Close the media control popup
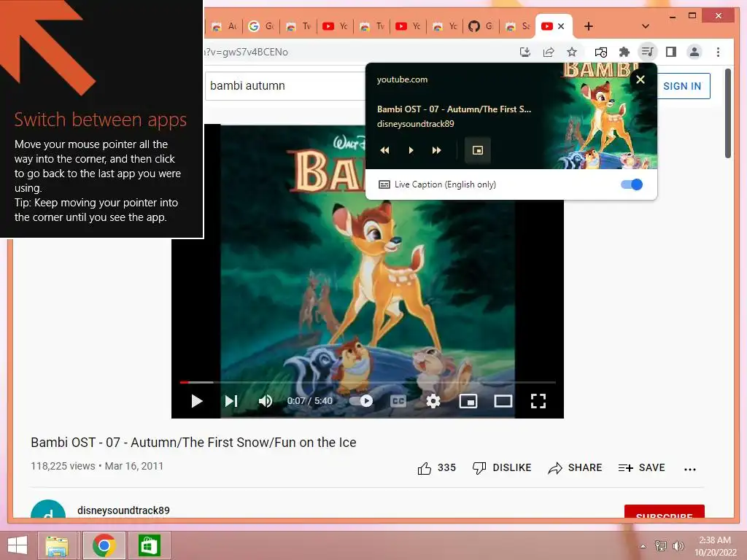 pyautogui.click(x=640, y=79)
